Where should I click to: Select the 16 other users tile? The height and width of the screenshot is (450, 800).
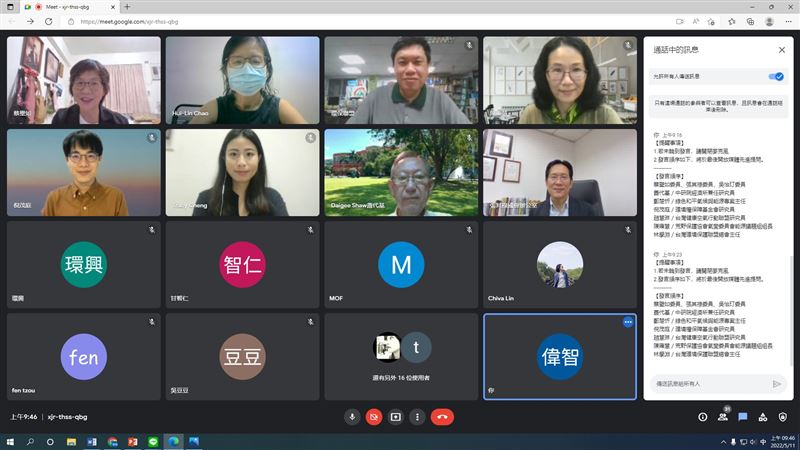(401, 357)
